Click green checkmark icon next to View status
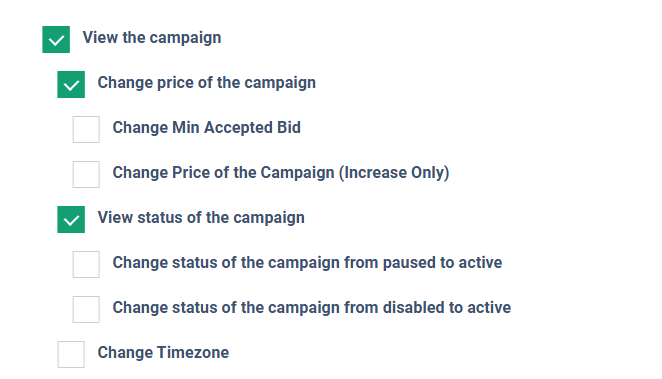The image size is (662, 379). 71,220
